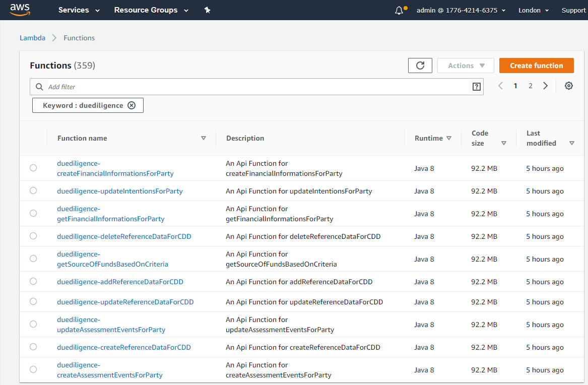The width and height of the screenshot is (588, 385).
Task: Remove the duediligence keyword filter
Action: click(x=132, y=105)
